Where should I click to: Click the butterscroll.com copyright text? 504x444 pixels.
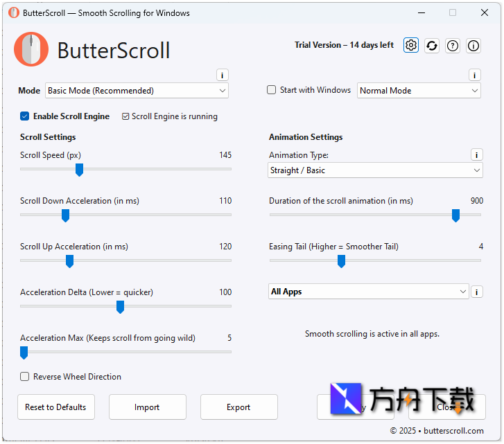pos(437,431)
